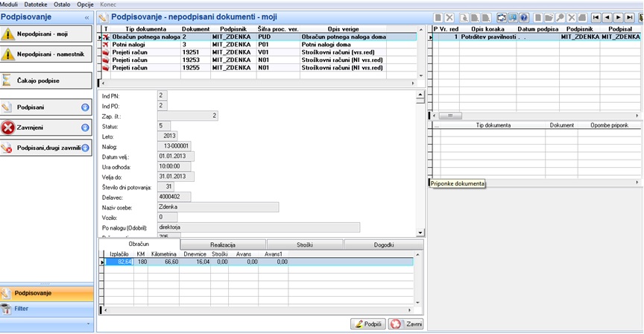Viewport: 644px width, 334px height.
Task: Go to the previous record arrow
Action: 607,18
